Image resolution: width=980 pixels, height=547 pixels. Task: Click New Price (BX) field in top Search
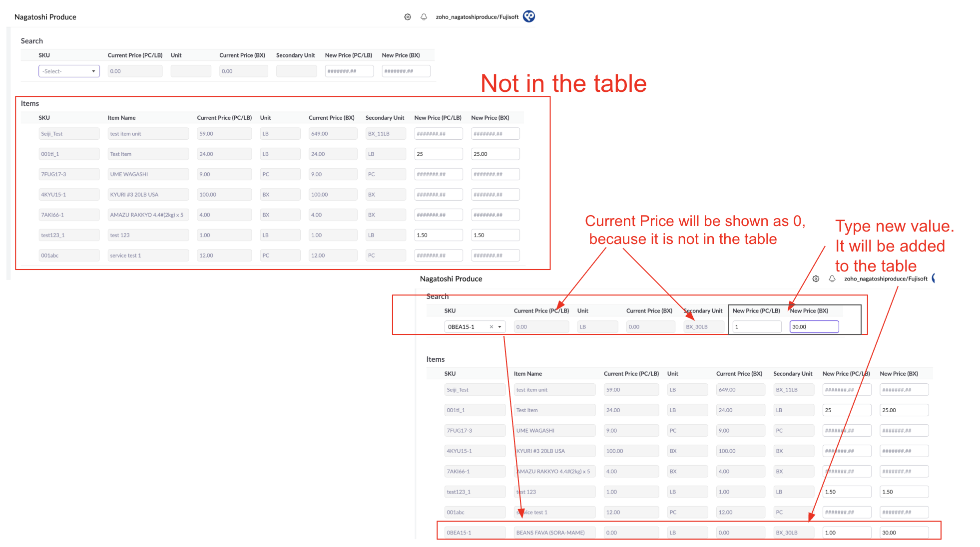click(406, 71)
